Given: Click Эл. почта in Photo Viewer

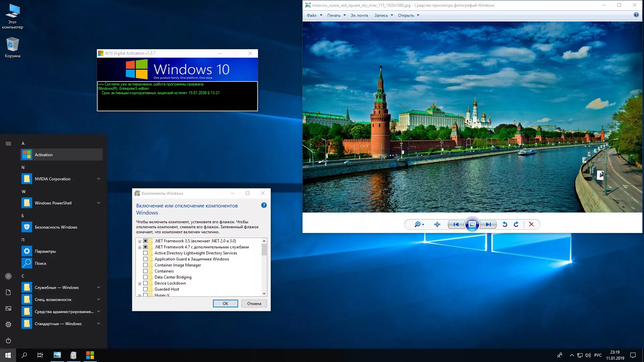Looking at the screenshot, I should (359, 15).
